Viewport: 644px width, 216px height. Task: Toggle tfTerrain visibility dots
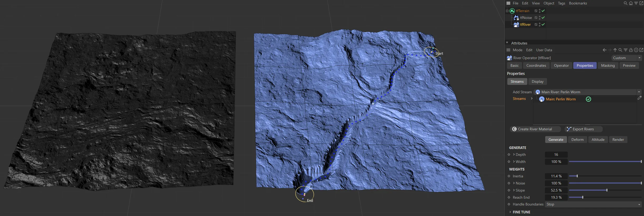(539, 11)
